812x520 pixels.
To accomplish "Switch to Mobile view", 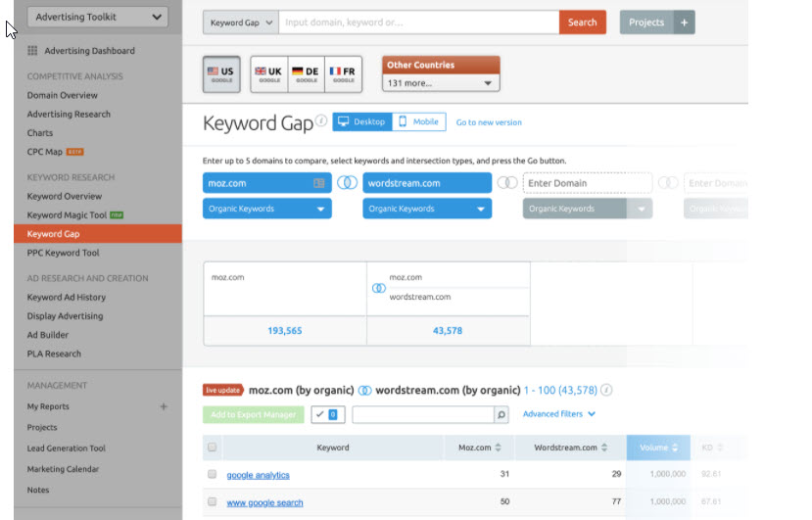I will tap(419, 121).
